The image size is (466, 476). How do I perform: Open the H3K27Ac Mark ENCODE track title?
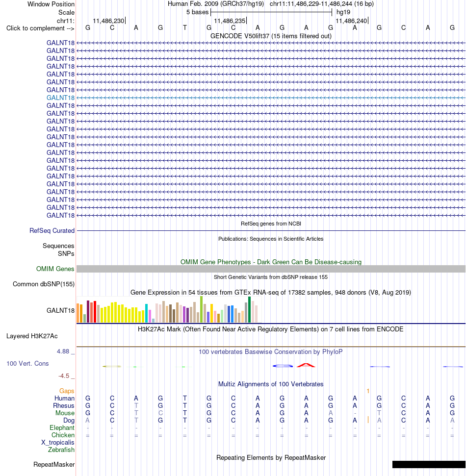(271, 329)
